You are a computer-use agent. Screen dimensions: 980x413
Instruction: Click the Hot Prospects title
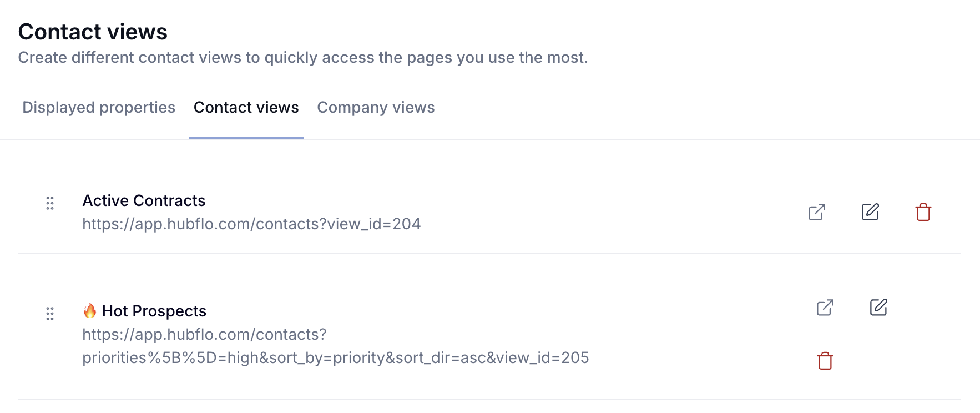(x=154, y=311)
